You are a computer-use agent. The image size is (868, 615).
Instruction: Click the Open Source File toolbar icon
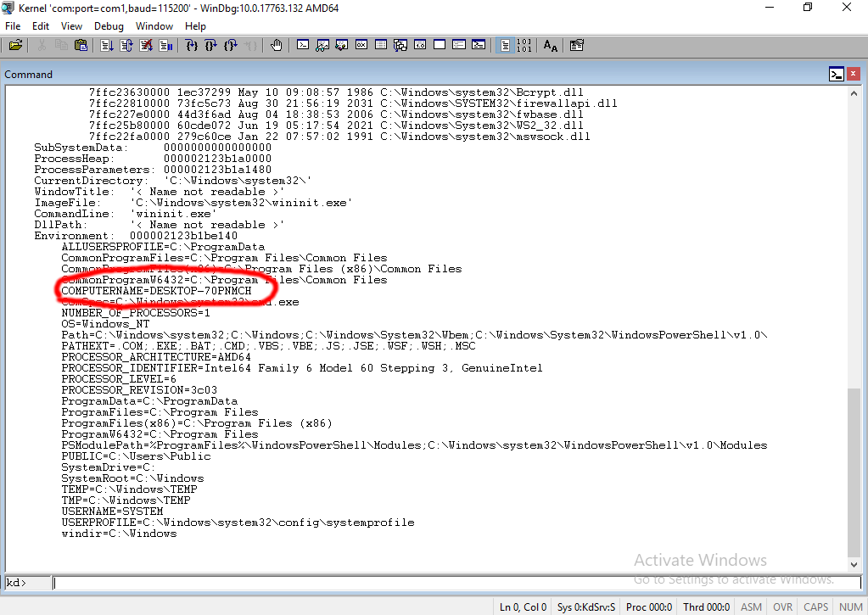(x=16, y=45)
